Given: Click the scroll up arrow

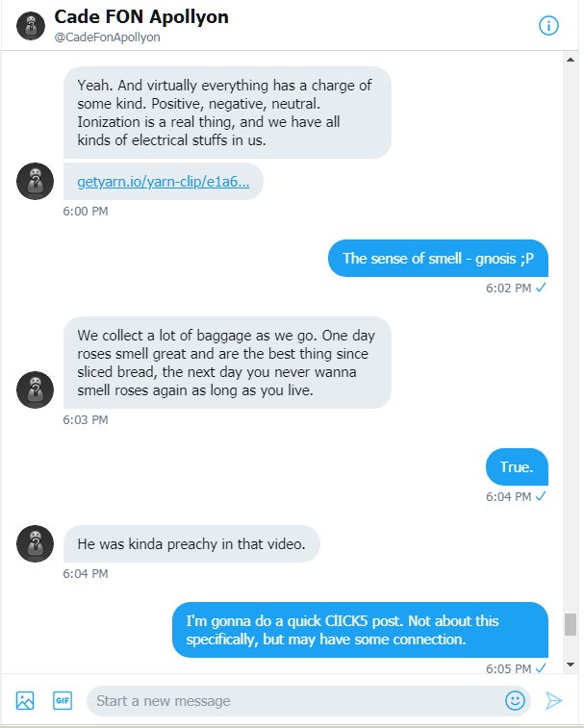Looking at the screenshot, I should [x=571, y=60].
